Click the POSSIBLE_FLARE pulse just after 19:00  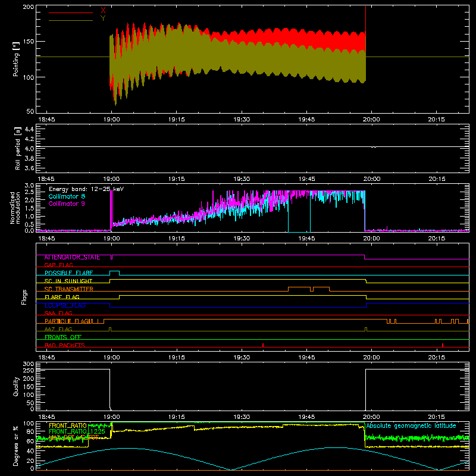(114, 273)
